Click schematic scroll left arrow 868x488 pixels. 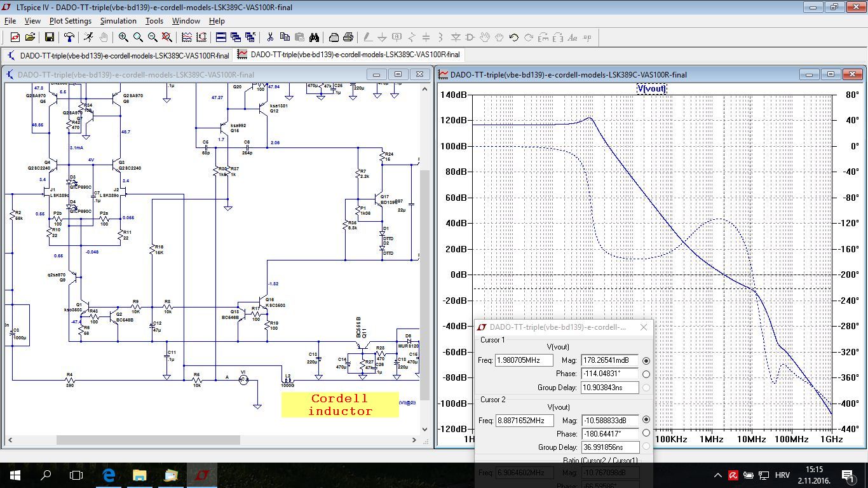[9, 440]
